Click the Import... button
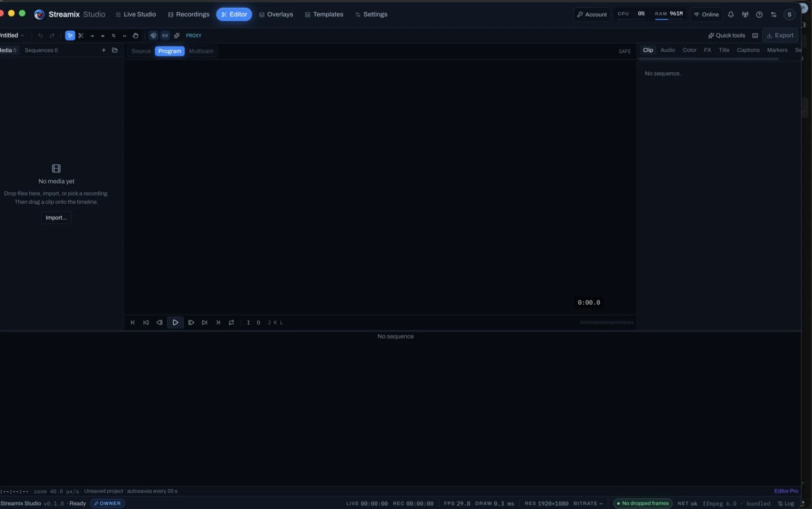 56,218
